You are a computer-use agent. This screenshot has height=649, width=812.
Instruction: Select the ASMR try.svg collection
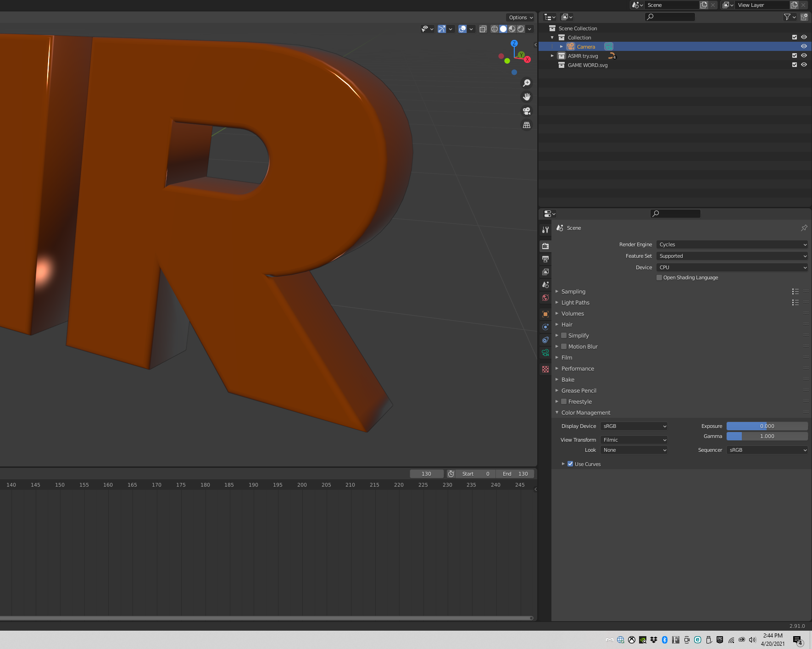pos(583,56)
